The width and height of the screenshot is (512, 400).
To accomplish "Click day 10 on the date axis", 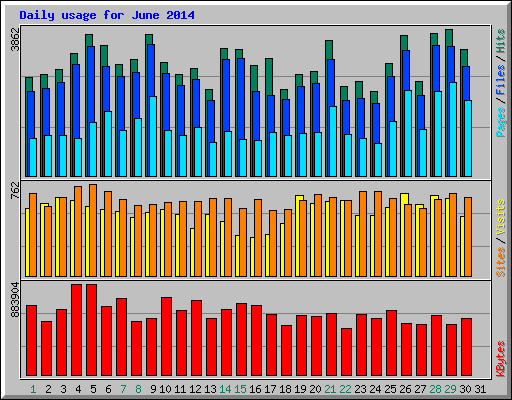I will tap(165, 389).
